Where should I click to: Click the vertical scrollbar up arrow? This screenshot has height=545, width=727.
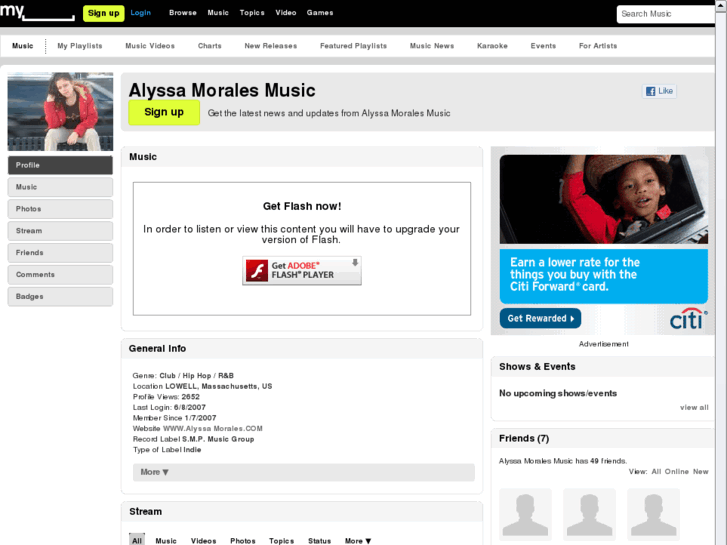click(x=721, y=5)
